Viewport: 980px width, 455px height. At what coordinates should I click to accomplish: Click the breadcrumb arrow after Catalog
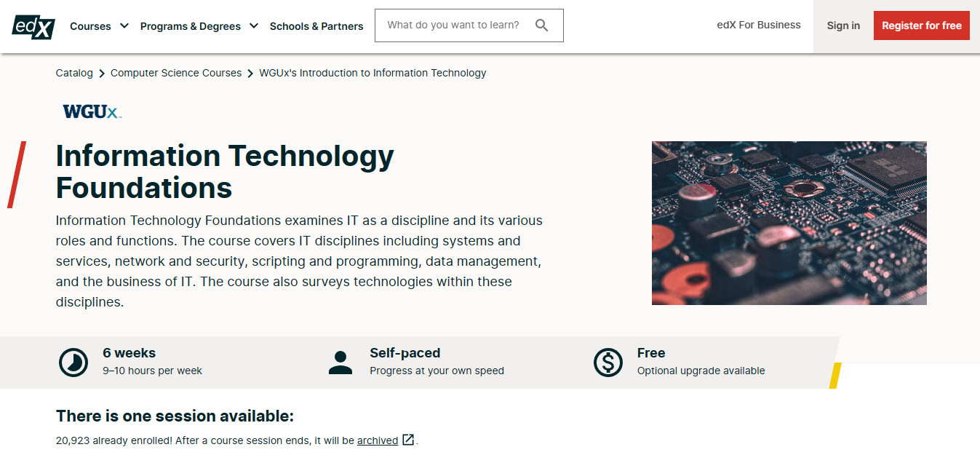[x=102, y=73]
